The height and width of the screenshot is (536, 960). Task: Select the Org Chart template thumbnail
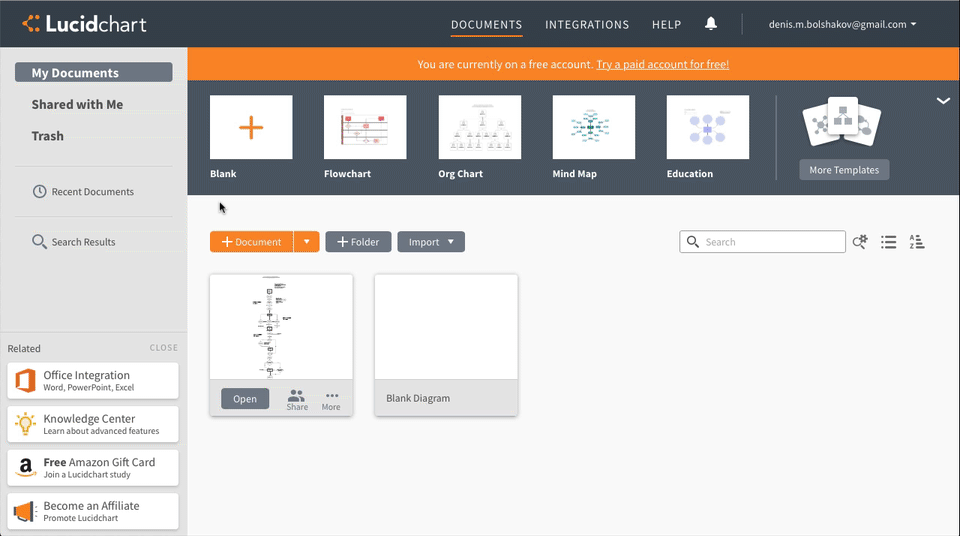(x=479, y=127)
